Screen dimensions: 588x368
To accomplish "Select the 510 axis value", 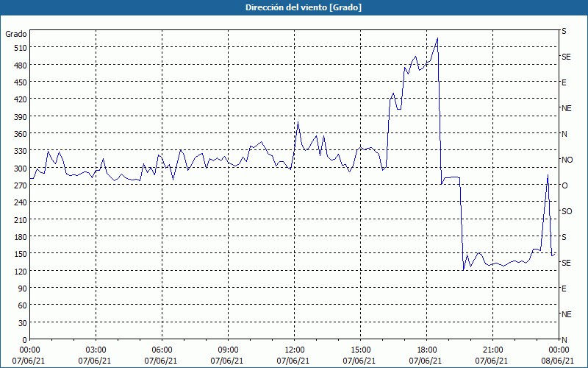I will [21, 48].
